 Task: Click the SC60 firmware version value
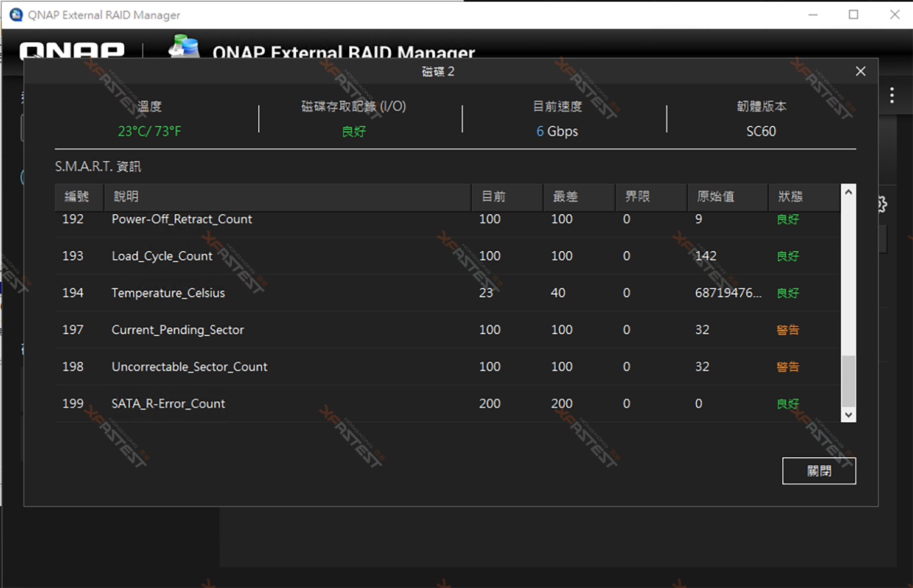761,131
